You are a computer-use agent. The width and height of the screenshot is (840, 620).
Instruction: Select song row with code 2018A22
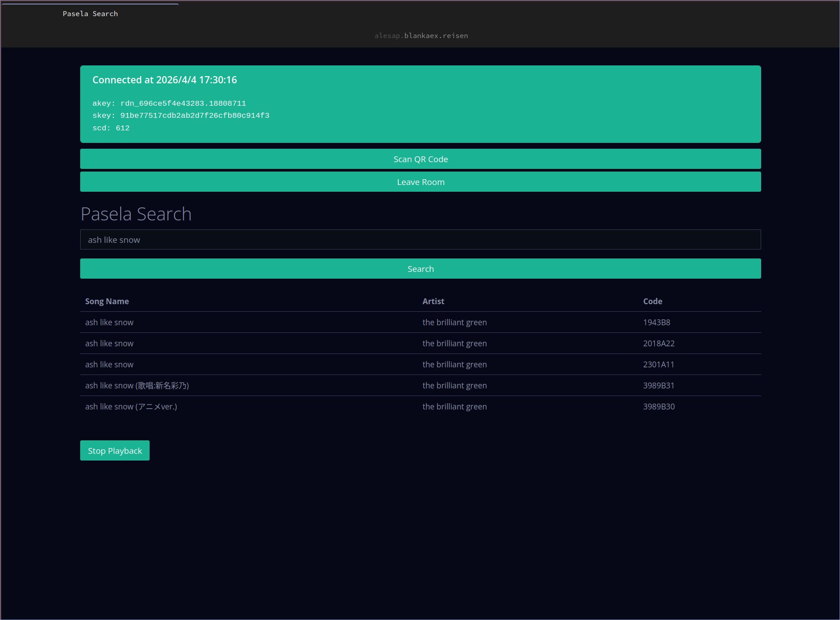(x=109, y=344)
